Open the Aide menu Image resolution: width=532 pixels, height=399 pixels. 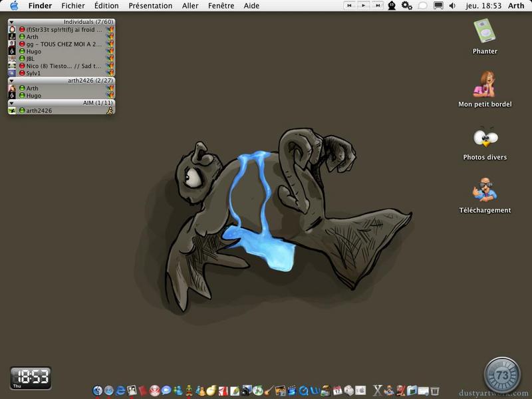pyautogui.click(x=251, y=6)
